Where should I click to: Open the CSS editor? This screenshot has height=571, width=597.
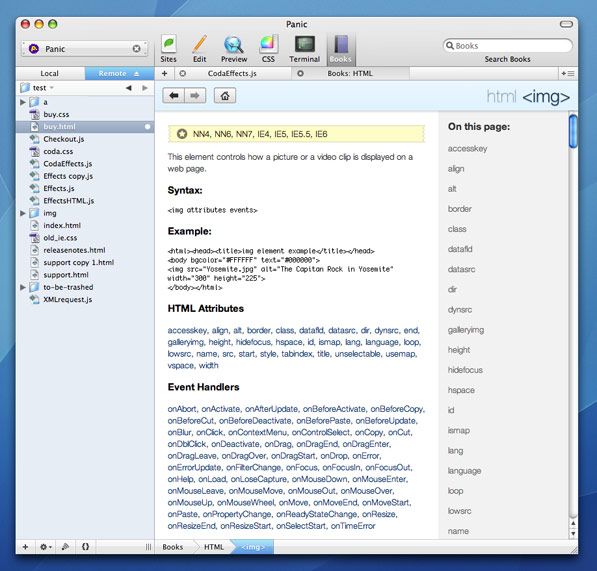268,49
